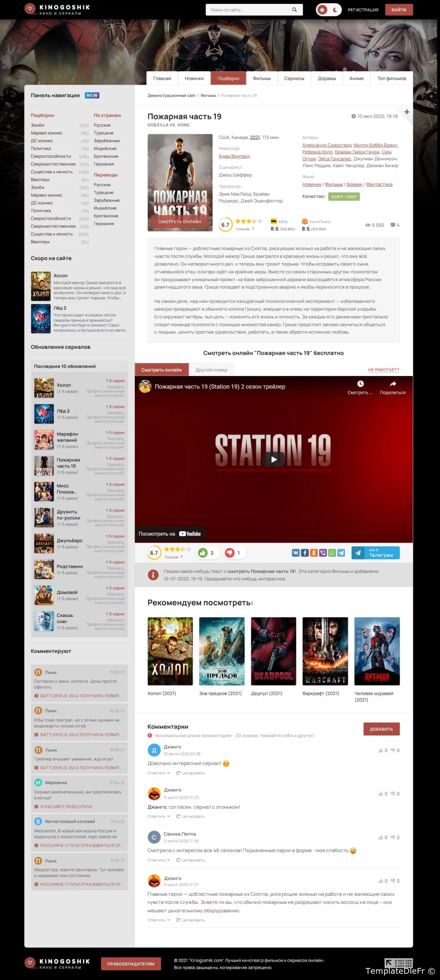Click the 'Войти' login button
Viewport: 440px width, 980px height.
399,10
